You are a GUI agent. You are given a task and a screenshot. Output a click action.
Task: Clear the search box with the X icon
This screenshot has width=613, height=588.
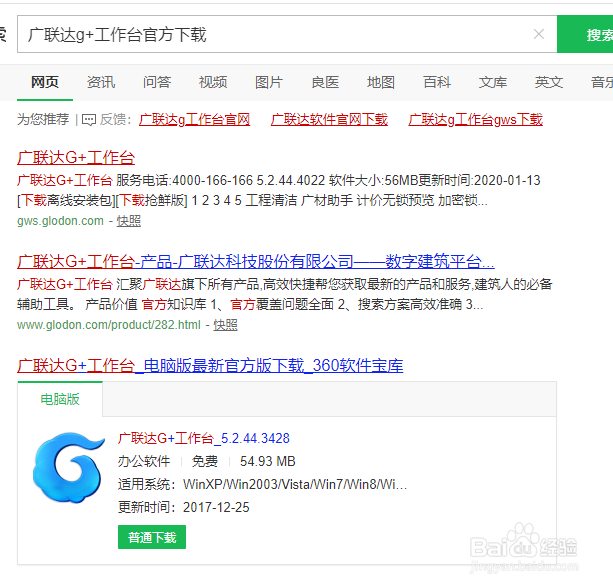(x=539, y=34)
